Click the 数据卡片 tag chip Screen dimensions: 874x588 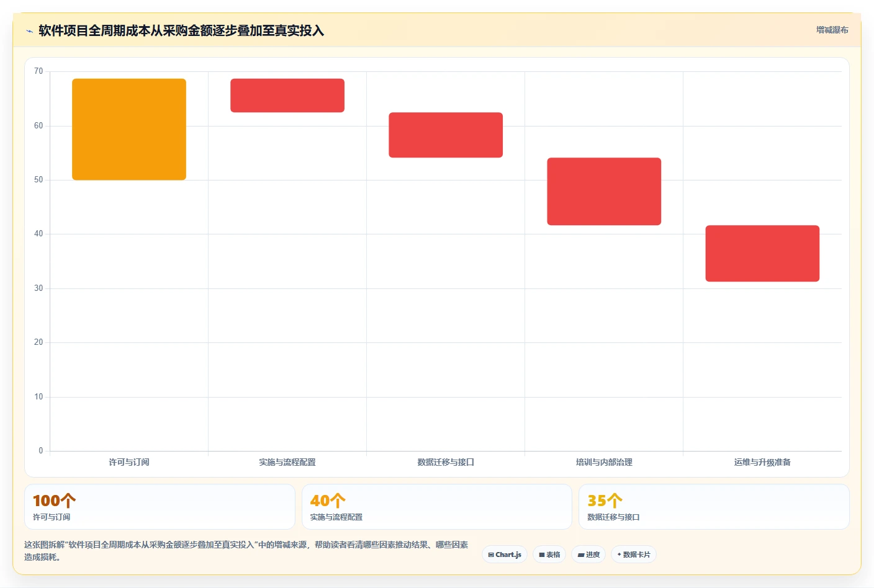click(x=634, y=555)
